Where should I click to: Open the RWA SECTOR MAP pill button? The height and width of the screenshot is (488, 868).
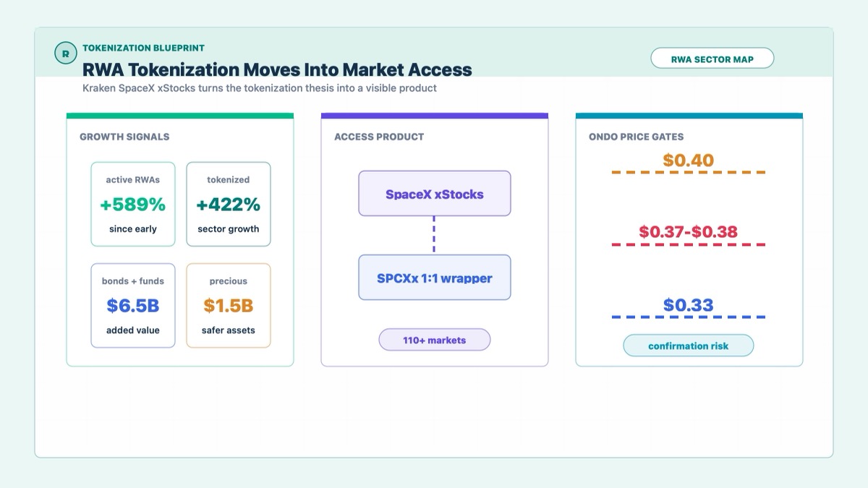click(x=712, y=59)
